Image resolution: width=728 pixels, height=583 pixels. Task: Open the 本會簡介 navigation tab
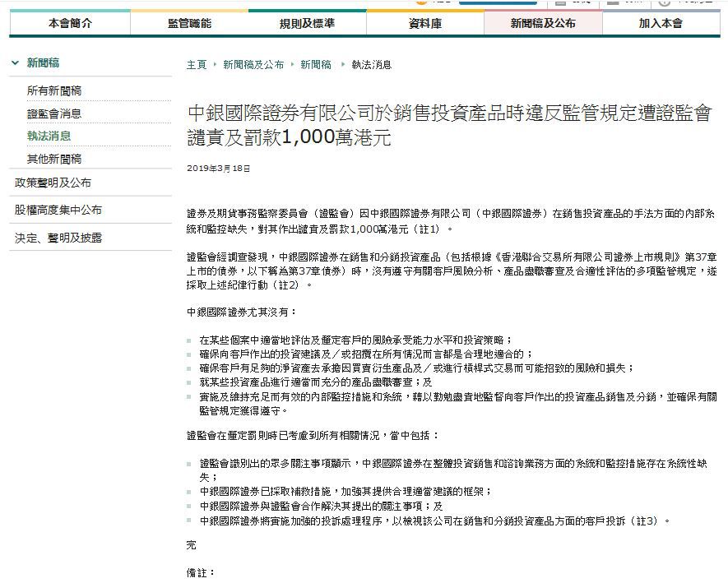70,23
